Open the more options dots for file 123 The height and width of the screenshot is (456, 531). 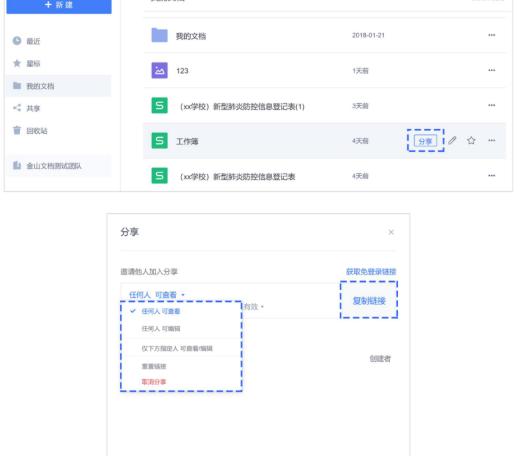492,70
